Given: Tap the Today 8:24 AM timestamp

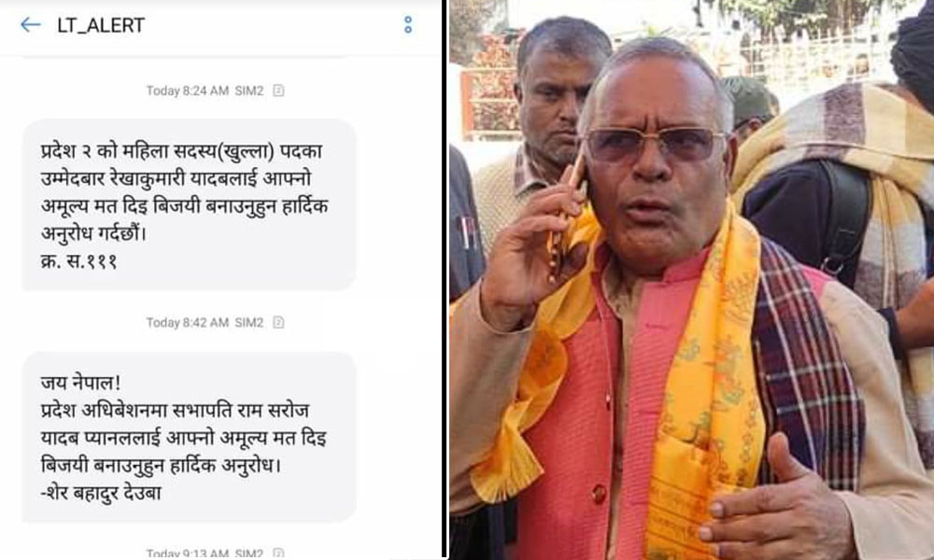Looking at the screenshot, I should (188, 91).
